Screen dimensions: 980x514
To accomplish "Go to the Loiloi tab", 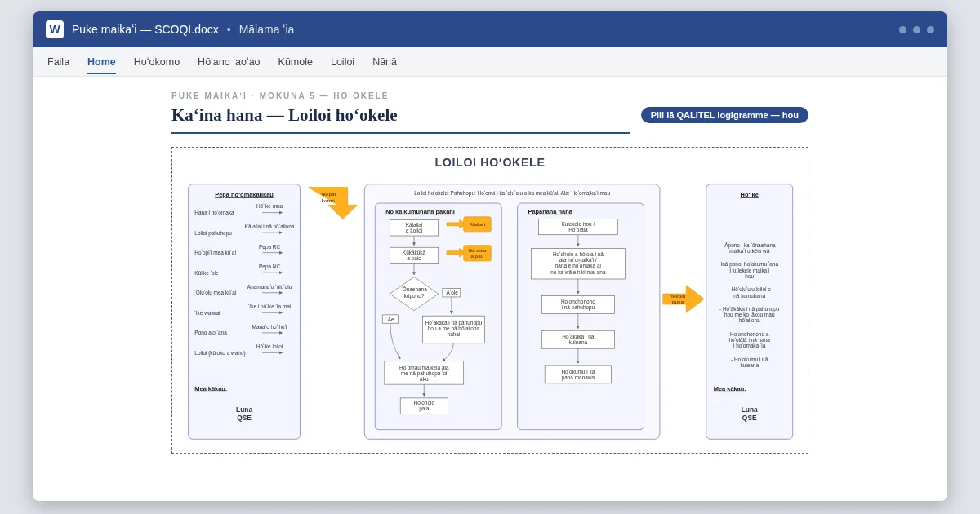I will pos(342,62).
